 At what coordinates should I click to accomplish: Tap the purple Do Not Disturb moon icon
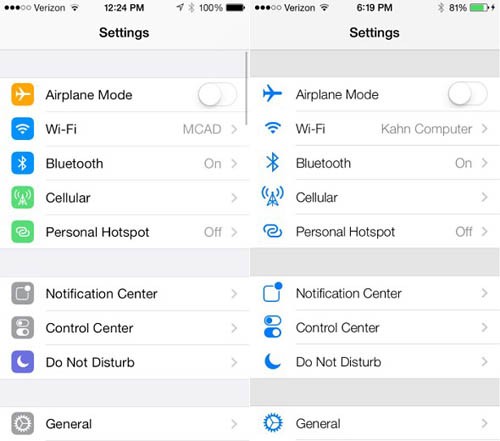22,362
